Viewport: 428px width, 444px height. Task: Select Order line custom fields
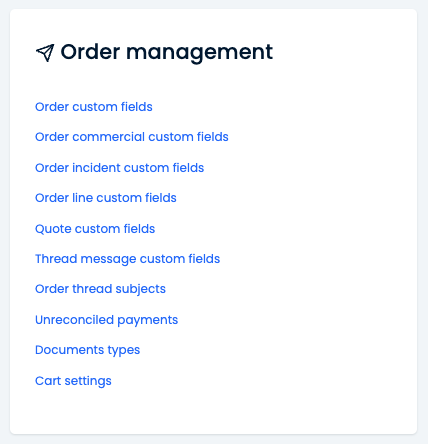coord(106,198)
